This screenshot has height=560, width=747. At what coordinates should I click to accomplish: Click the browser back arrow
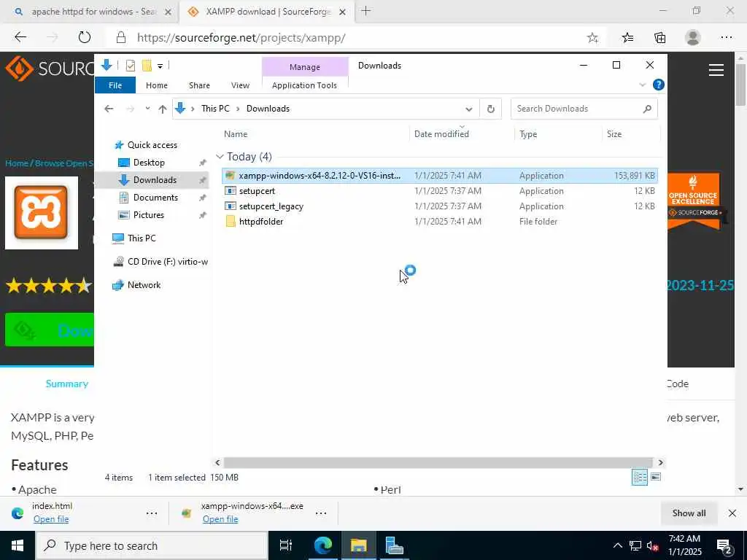[x=20, y=37]
